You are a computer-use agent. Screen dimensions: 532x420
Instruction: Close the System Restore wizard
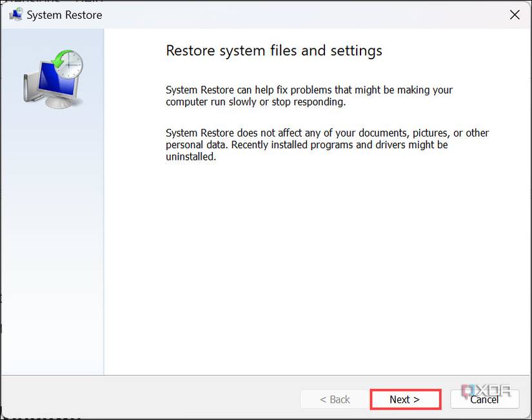tap(514, 14)
